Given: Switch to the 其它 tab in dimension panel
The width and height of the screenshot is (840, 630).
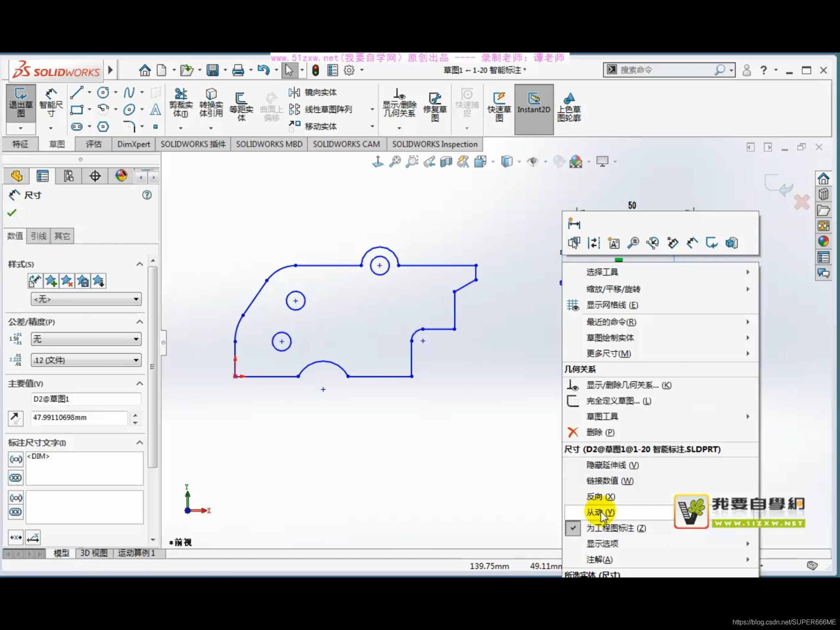Looking at the screenshot, I should pos(62,236).
